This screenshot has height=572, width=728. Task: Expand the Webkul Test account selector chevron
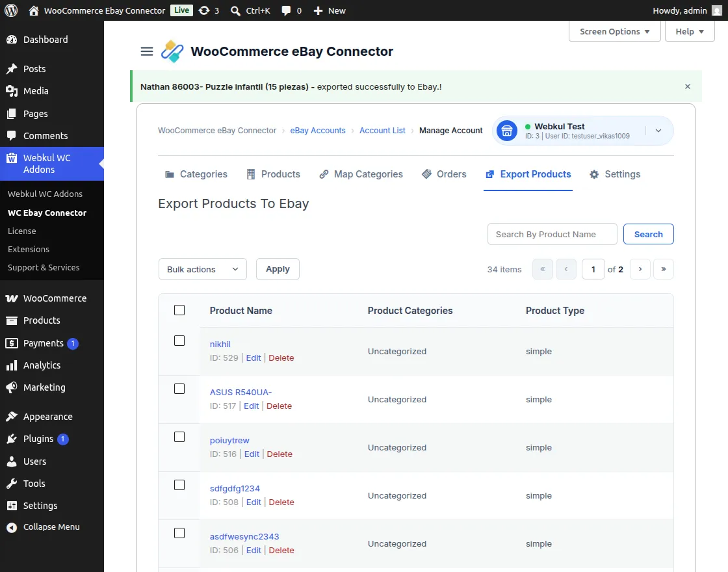coord(658,131)
